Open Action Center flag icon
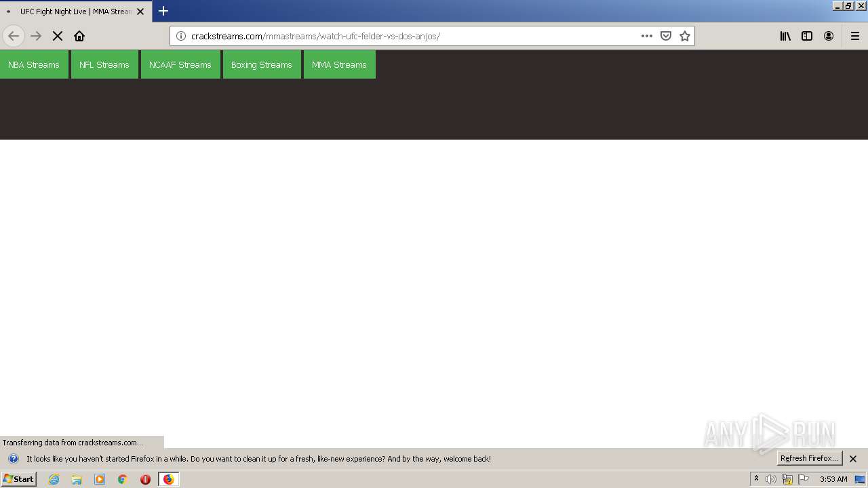 tap(804, 479)
